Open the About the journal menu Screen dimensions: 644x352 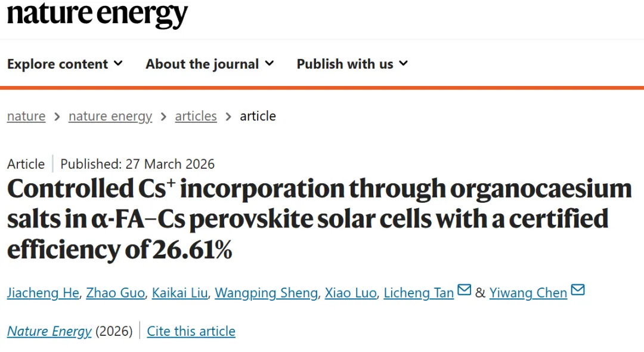210,64
